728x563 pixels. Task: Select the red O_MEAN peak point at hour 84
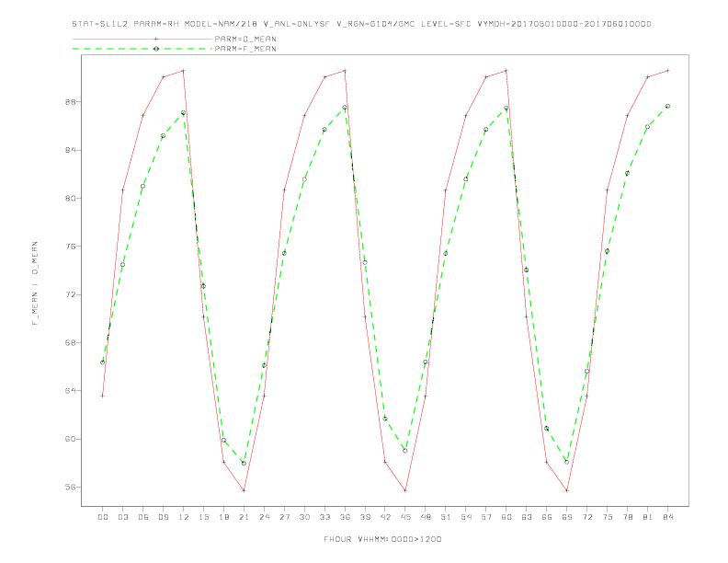[x=668, y=71]
